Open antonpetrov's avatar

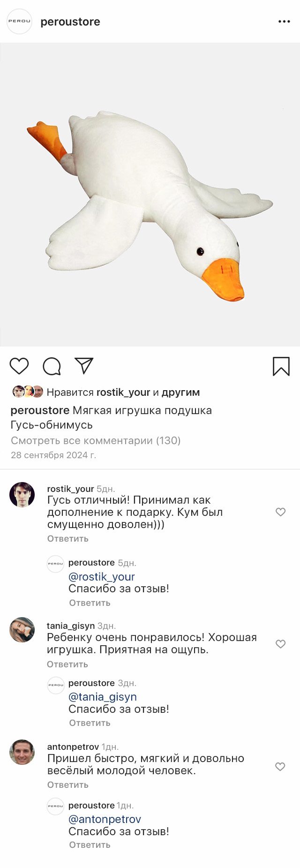(22, 752)
